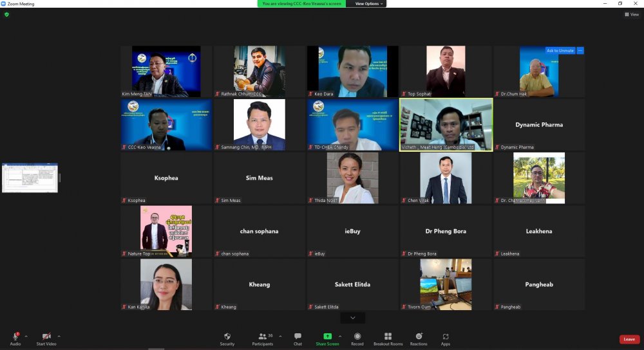Click the green encryption shield icon

6,14
